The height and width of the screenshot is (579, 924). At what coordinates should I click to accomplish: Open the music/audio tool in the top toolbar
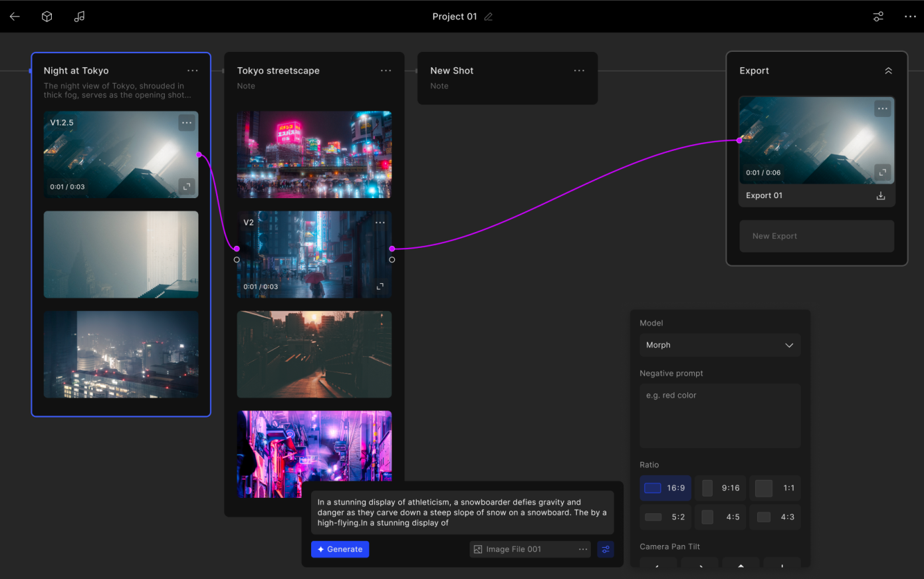coord(79,16)
